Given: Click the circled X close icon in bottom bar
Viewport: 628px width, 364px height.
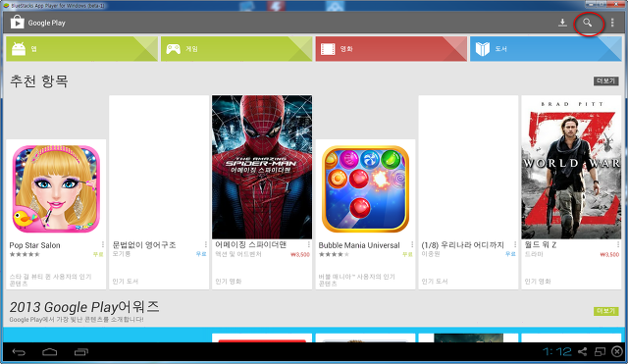Looking at the screenshot, I should tap(617, 351).
